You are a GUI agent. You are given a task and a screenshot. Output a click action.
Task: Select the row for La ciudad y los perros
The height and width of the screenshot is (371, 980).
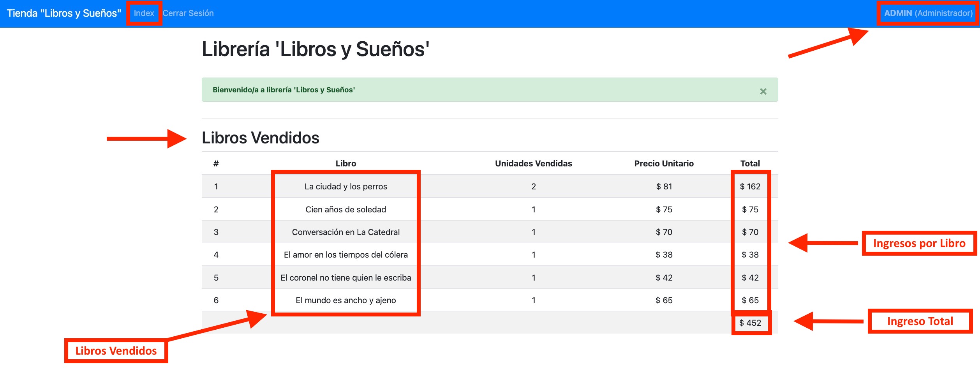click(x=346, y=186)
